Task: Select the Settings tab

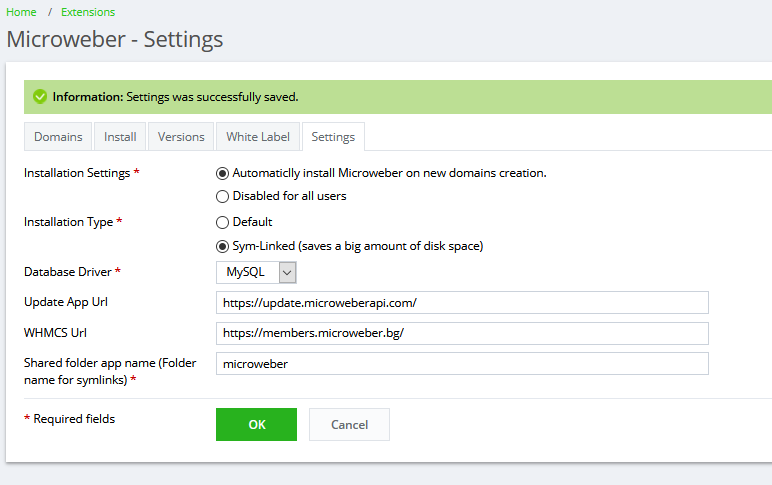Action: (333, 137)
